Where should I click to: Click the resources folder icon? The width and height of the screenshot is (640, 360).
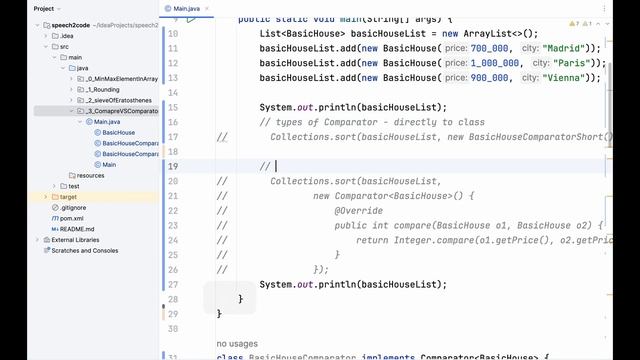72,176
